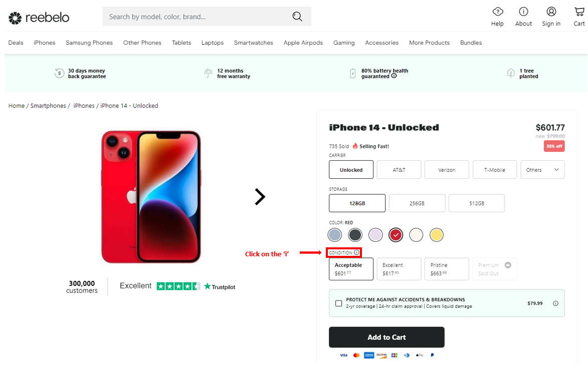Choose the Excellent condition option
588x369 pixels.
(399, 269)
